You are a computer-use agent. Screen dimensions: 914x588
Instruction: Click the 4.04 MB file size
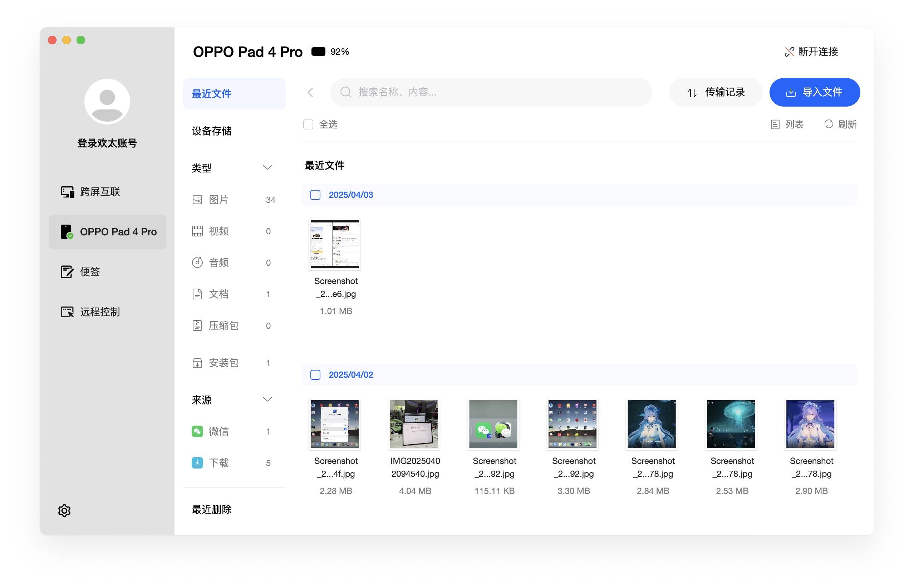pyautogui.click(x=415, y=491)
